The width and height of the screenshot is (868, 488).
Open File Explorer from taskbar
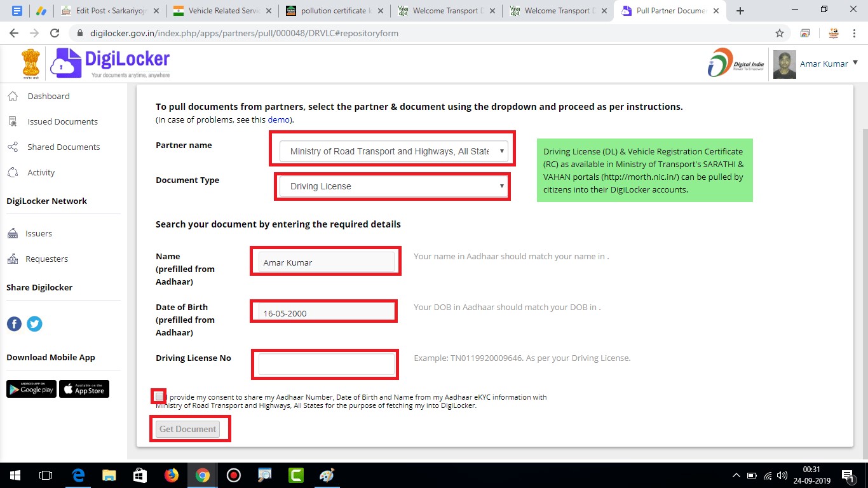(109, 475)
